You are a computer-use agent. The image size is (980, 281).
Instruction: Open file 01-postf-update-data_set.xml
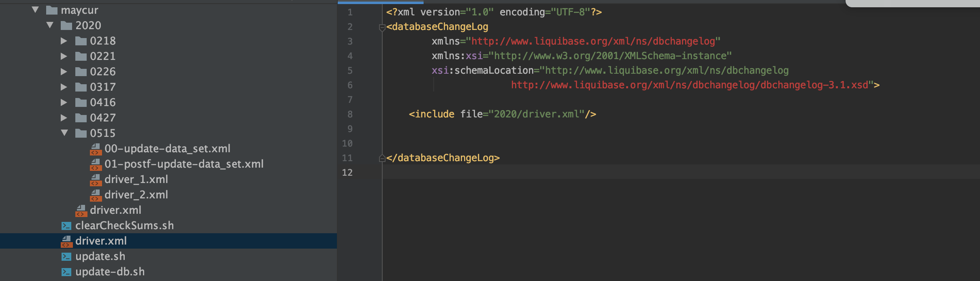(x=184, y=164)
